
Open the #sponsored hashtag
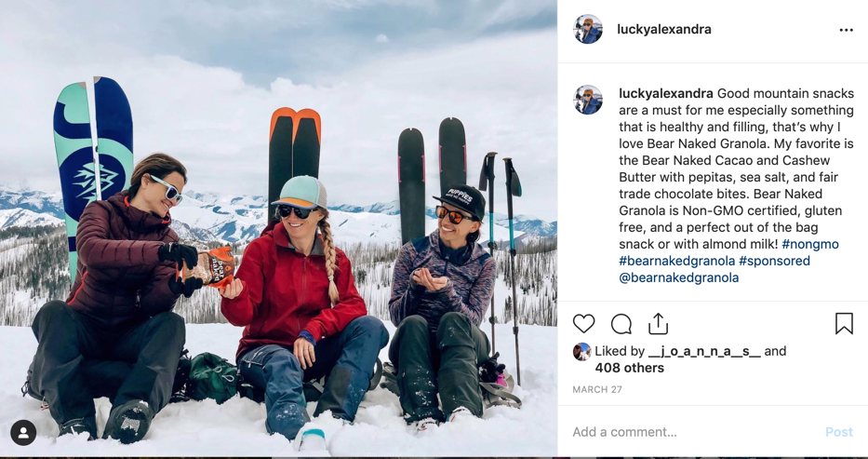click(774, 261)
